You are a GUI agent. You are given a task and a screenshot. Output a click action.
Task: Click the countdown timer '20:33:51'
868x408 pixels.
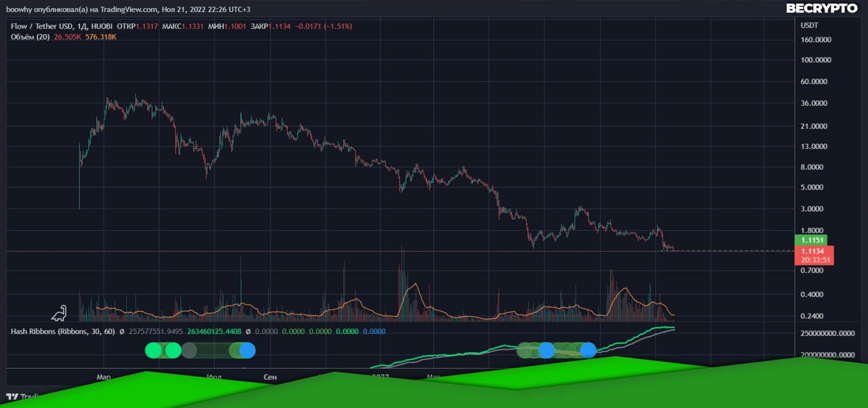point(814,259)
